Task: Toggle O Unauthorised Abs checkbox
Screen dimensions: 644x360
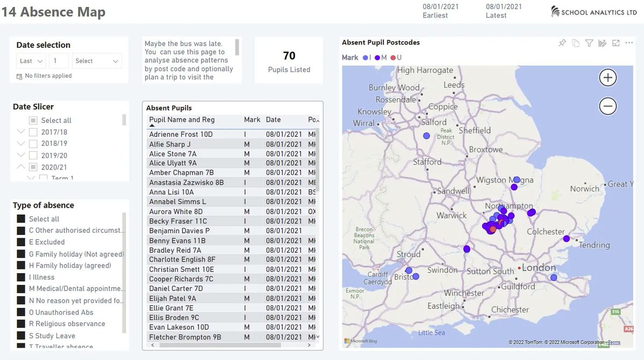Action: coord(21,312)
